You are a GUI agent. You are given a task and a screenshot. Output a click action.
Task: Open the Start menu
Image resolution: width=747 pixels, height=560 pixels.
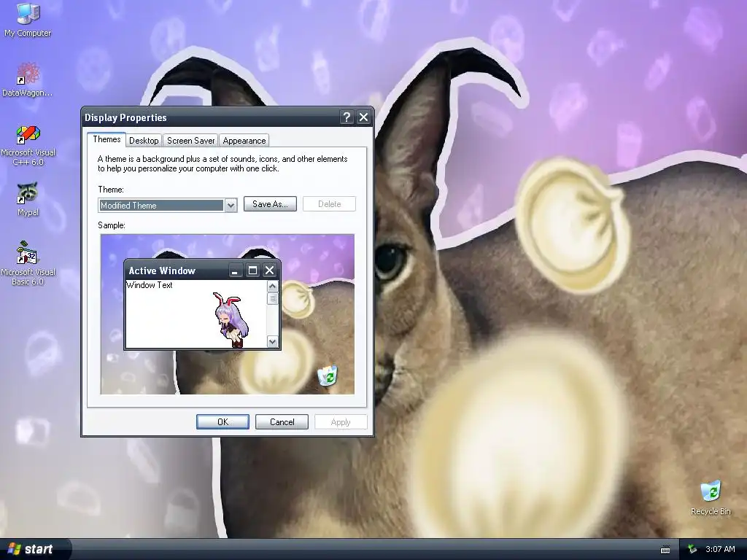point(34,549)
